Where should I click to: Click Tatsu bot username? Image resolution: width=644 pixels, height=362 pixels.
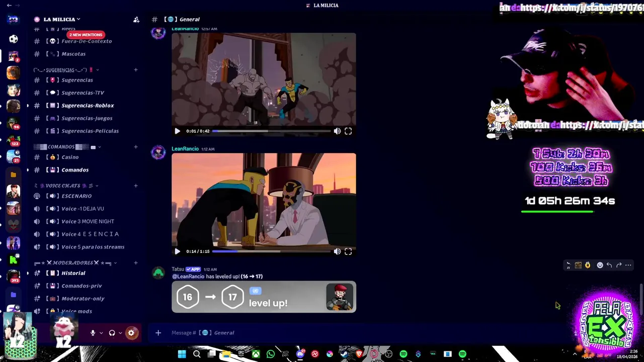pos(178,269)
